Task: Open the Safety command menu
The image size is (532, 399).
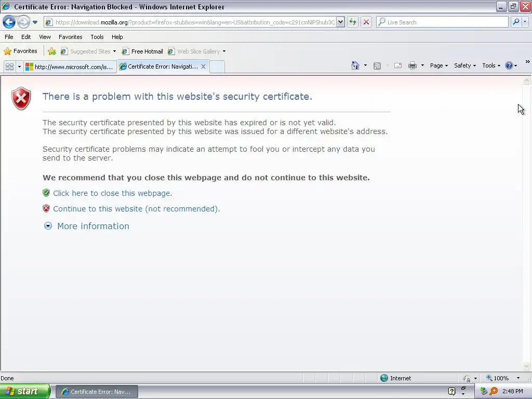Action: [465, 65]
